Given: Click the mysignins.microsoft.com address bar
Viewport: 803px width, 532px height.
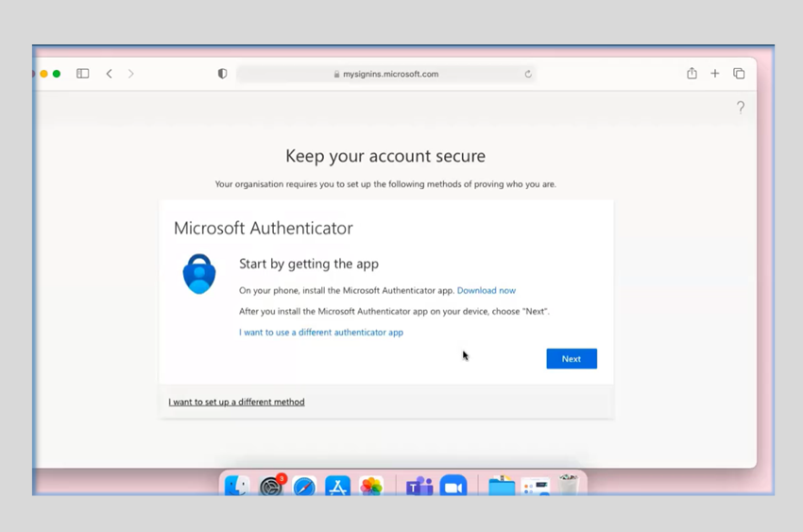Looking at the screenshot, I should pos(385,75).
